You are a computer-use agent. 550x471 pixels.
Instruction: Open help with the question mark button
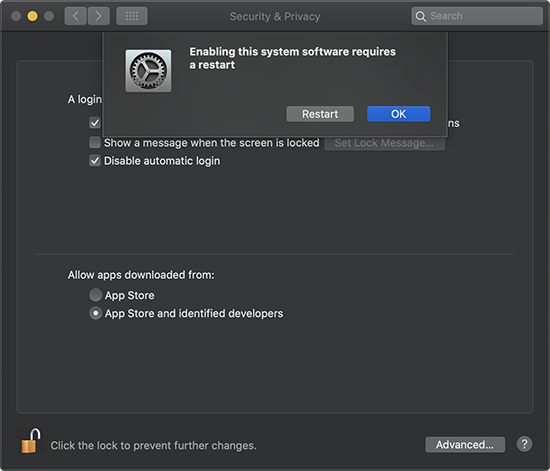(x=524, y=444)
